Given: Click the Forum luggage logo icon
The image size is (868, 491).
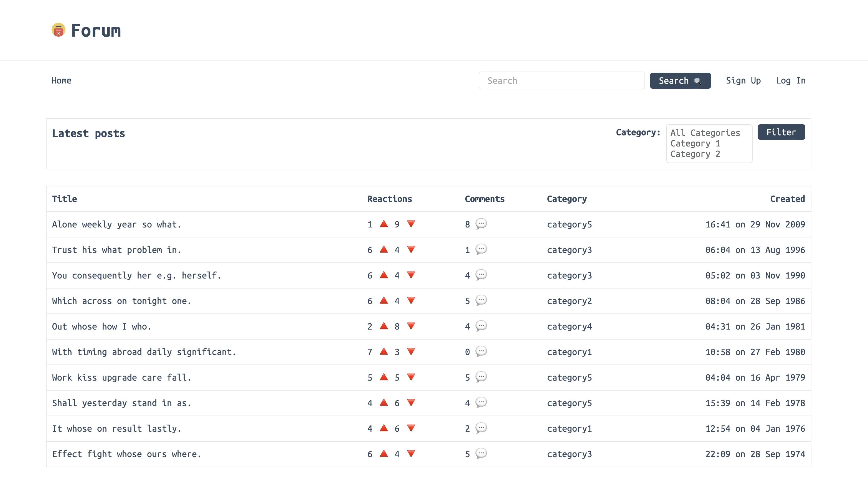Looking at the screenshot, I should (58, 30).
